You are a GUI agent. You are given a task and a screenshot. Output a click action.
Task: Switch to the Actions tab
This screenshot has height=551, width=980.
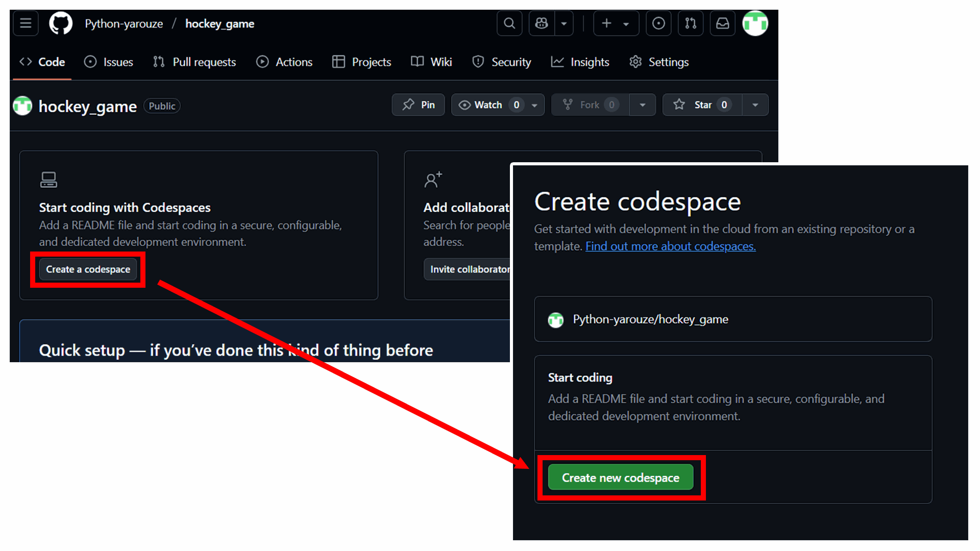pyautogui.click(x=284, y=62)
